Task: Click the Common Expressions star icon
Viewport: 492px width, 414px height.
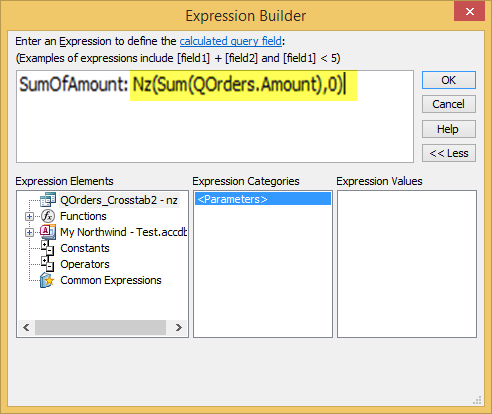Action: point(47,280)
